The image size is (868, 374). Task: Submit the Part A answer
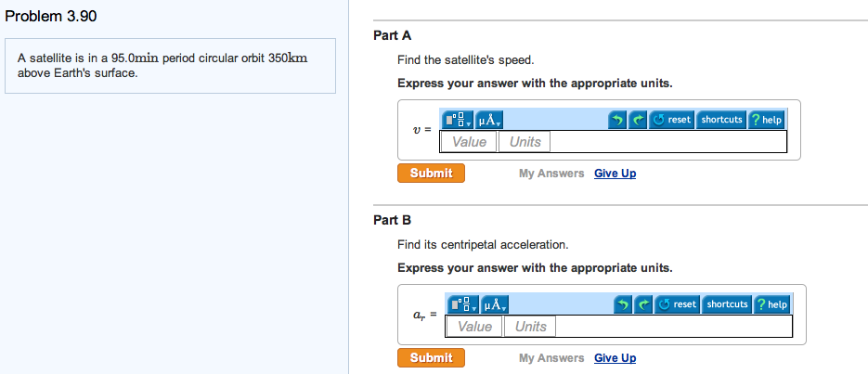tap(431, 173)
